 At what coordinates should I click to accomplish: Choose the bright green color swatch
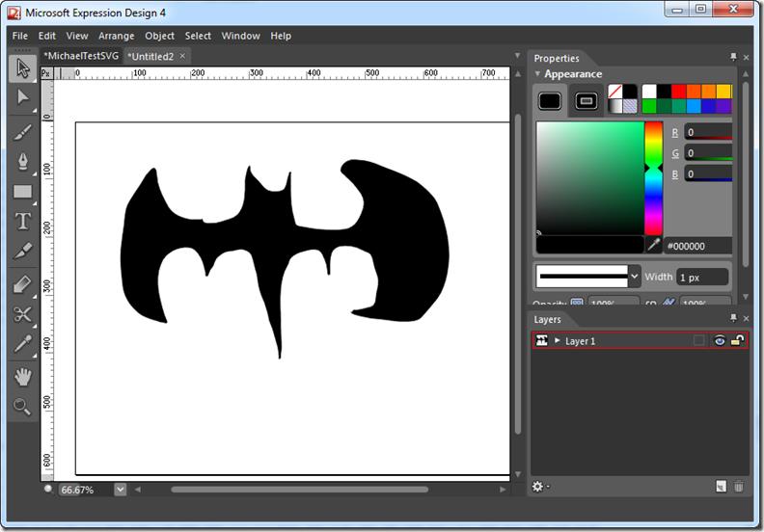pyautogui.click(x=649, y=106)
